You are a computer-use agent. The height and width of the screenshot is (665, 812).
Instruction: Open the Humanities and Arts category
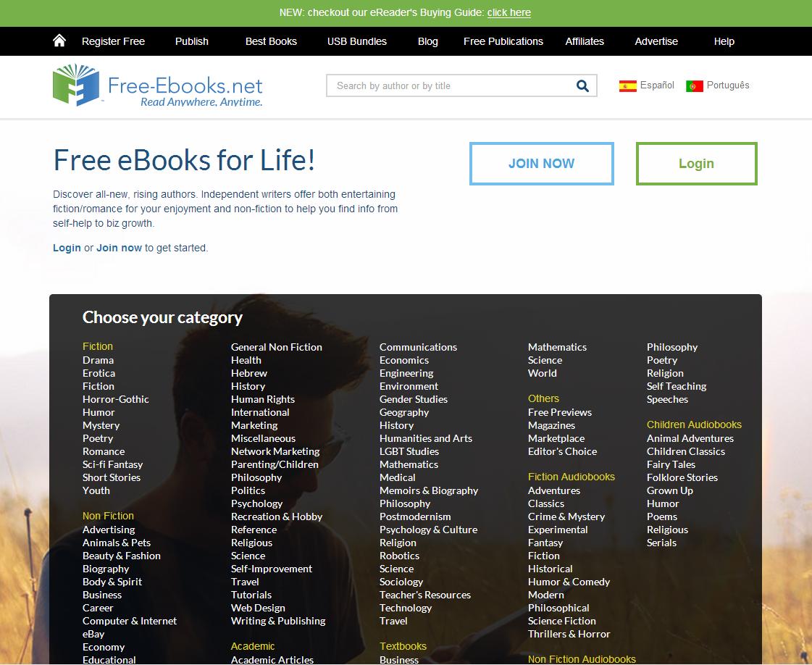click(x=426, y=438)
